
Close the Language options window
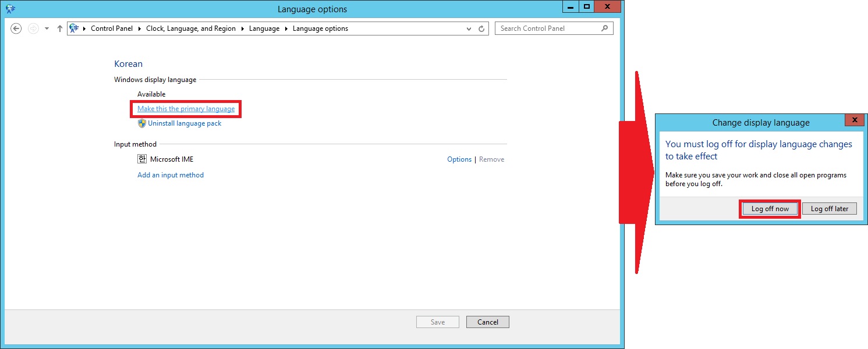tap(608, 6)
